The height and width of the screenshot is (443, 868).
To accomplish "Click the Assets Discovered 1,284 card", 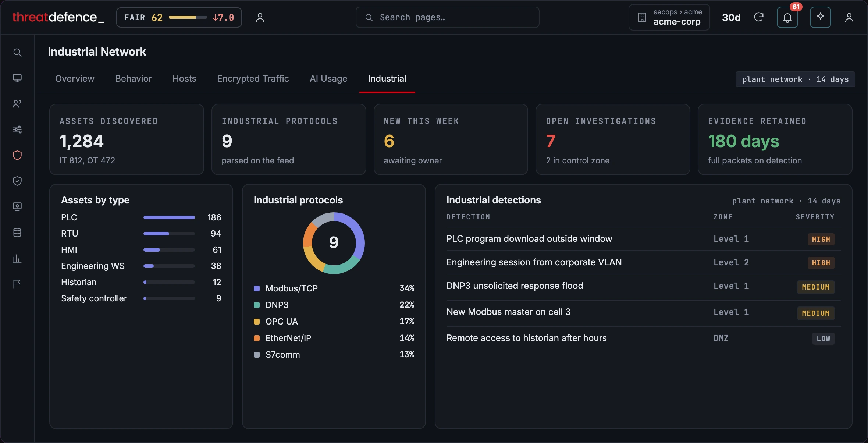I will 127,139.
